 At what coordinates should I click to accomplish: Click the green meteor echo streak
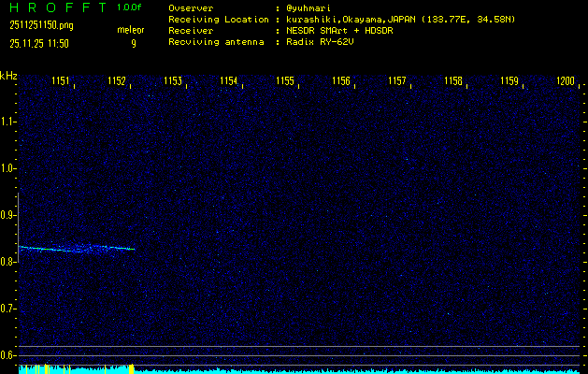coord(77,249)
